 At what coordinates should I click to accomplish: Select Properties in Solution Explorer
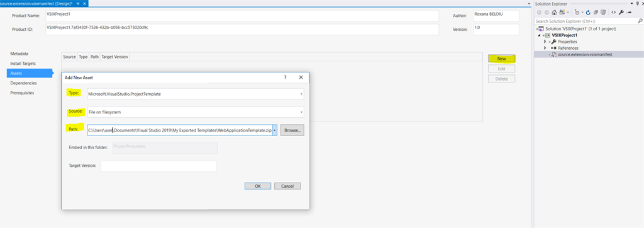(x=567, y=42)
